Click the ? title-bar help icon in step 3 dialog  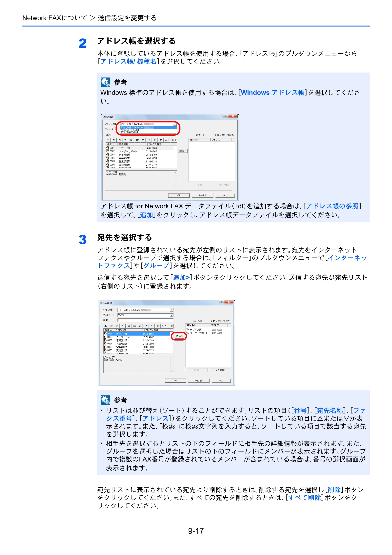click(221, 302)
